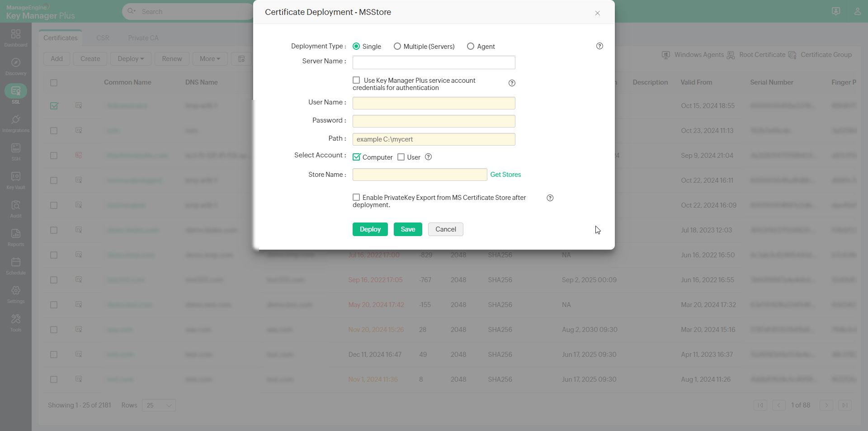
Task: Click the download icon in top header
Action: pos(836,11)
